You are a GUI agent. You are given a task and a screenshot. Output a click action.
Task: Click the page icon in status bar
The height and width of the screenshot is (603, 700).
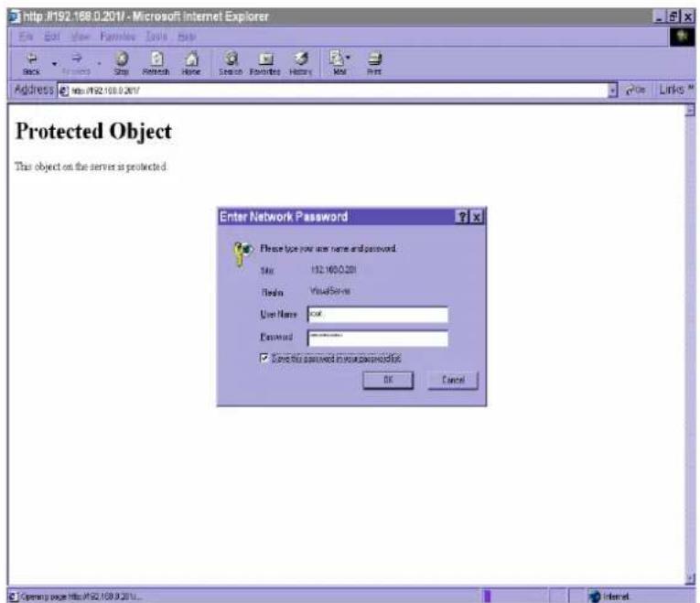click(x=14, y=597)
